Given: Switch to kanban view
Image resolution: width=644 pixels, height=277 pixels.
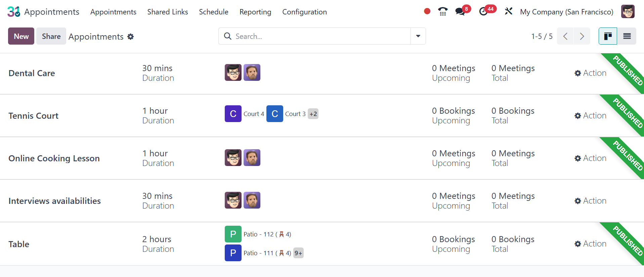Looking at the screenshot, I should (x=608, y=36).
